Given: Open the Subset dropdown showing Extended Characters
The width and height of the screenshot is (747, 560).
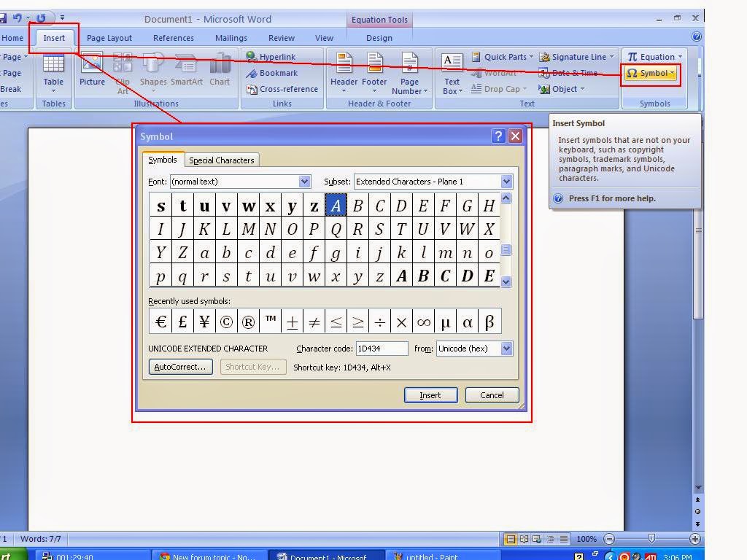Looking at the screenshot, I should (x=506, y=181).
